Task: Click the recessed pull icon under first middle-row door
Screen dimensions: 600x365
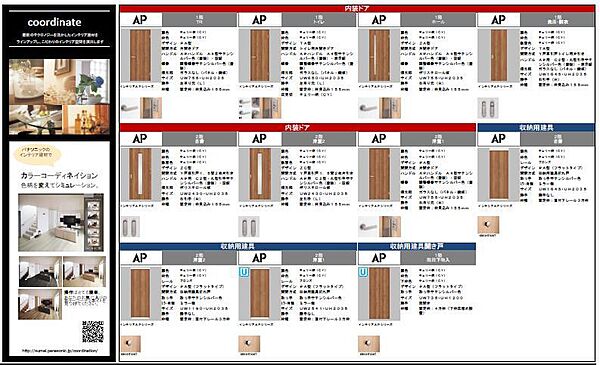Action: click(130, 226)
